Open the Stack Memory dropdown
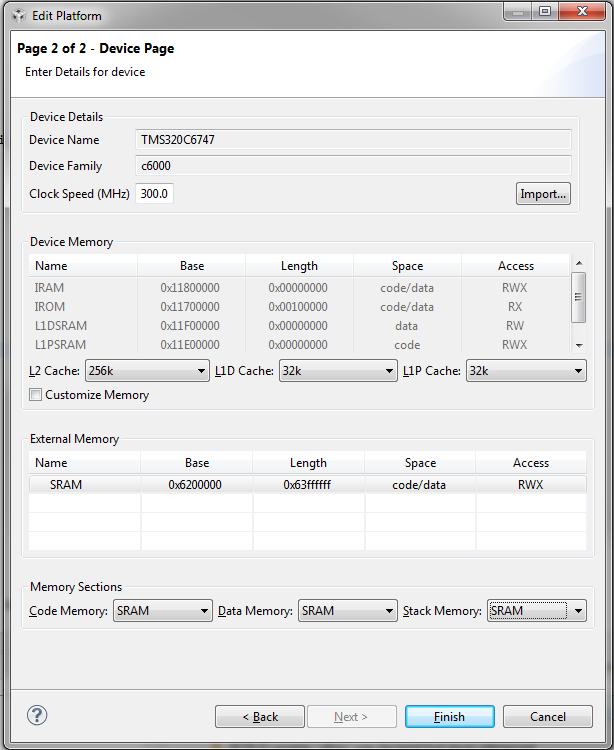 click(537, 611)
